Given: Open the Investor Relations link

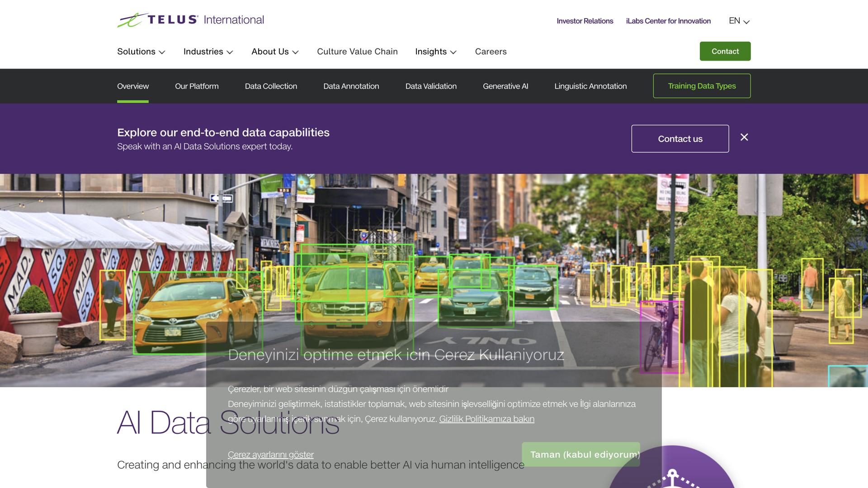Looking at the screenshot, I should point(585,21).
